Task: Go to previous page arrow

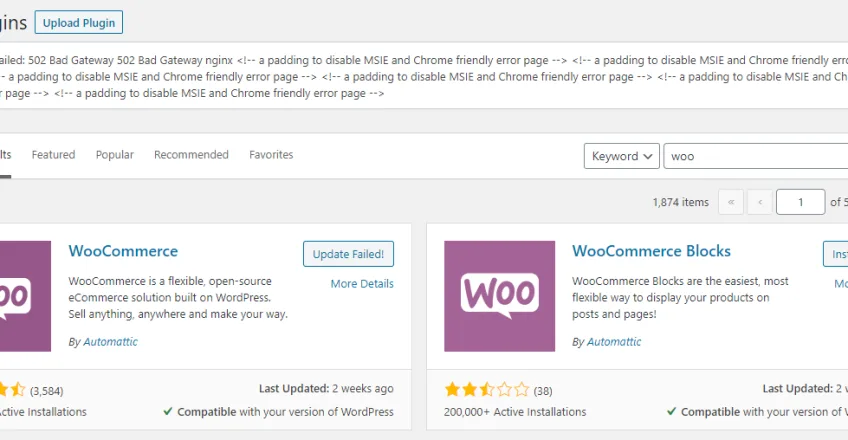Action: 760,202
